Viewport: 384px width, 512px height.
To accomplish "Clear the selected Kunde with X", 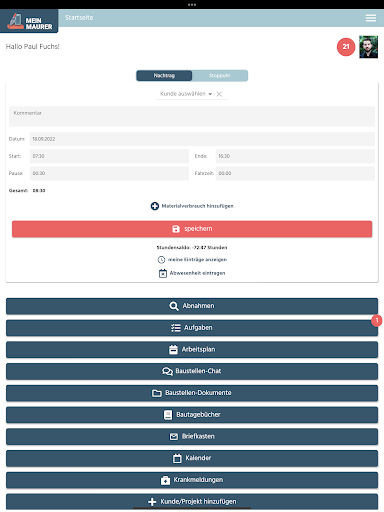I will (x=219, y=94).
